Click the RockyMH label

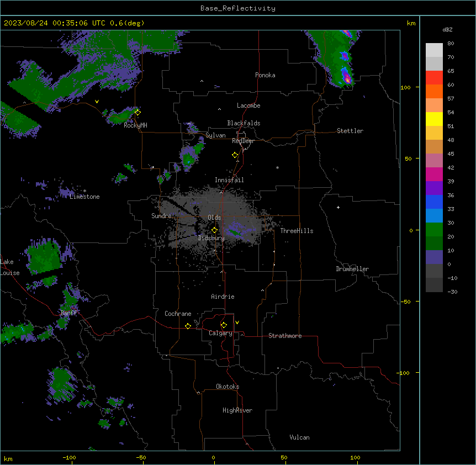click(x=135, y=125)
